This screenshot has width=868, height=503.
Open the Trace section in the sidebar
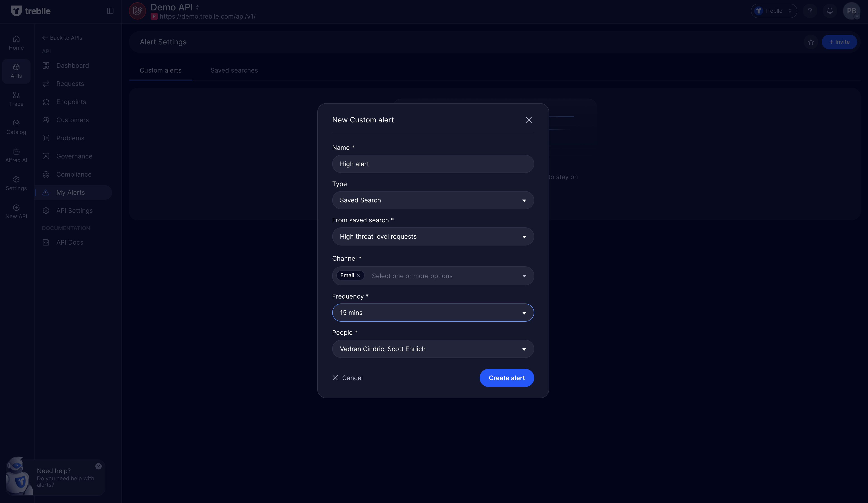click(16, 99)
